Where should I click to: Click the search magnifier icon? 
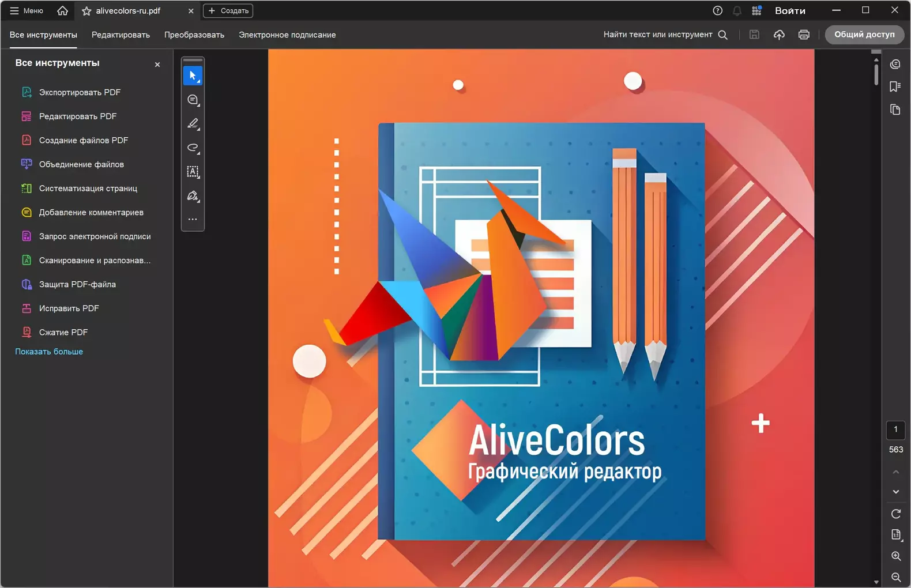point(723,35)
